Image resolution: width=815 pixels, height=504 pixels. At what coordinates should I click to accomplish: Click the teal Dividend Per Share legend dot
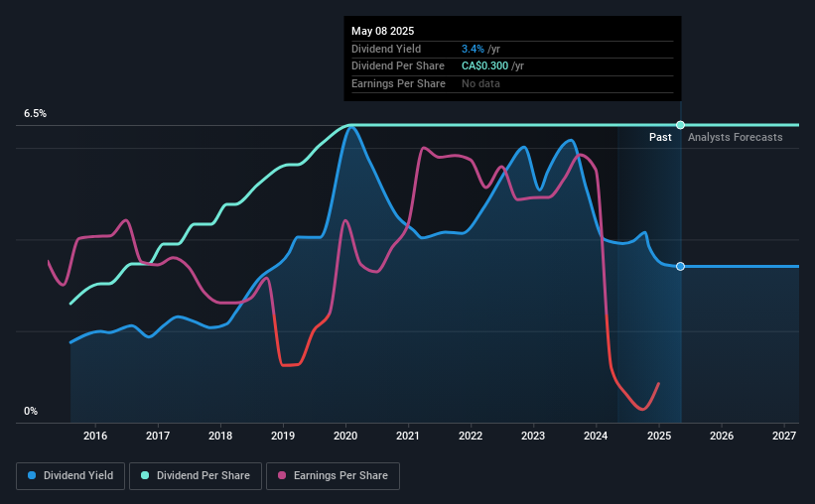(x=145, y=475)
